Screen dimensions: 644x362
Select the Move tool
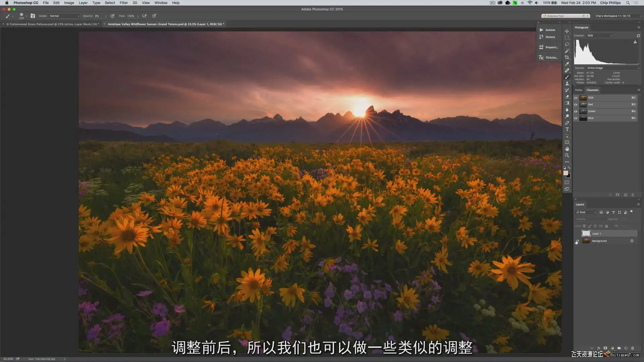(x=567, y=31)
